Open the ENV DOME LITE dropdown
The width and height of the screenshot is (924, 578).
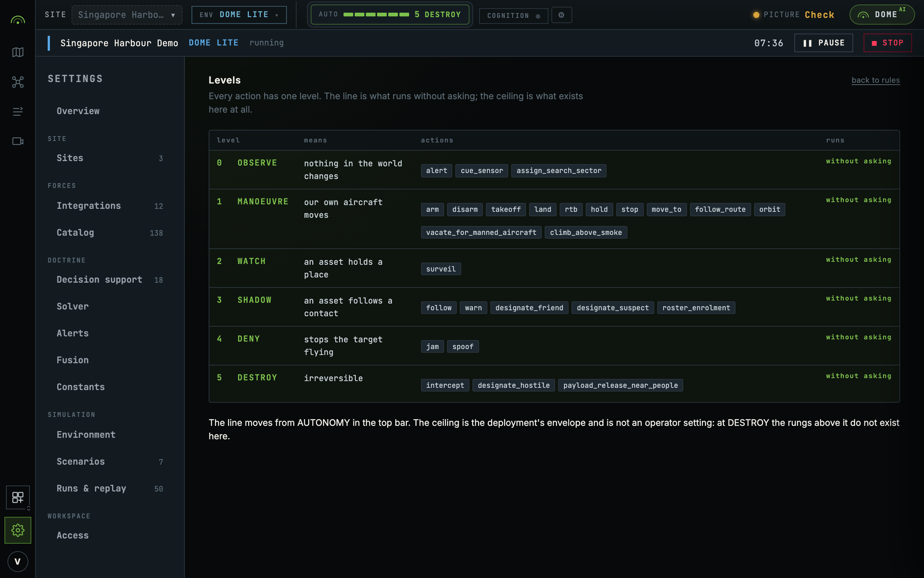(x=239, y=15)
